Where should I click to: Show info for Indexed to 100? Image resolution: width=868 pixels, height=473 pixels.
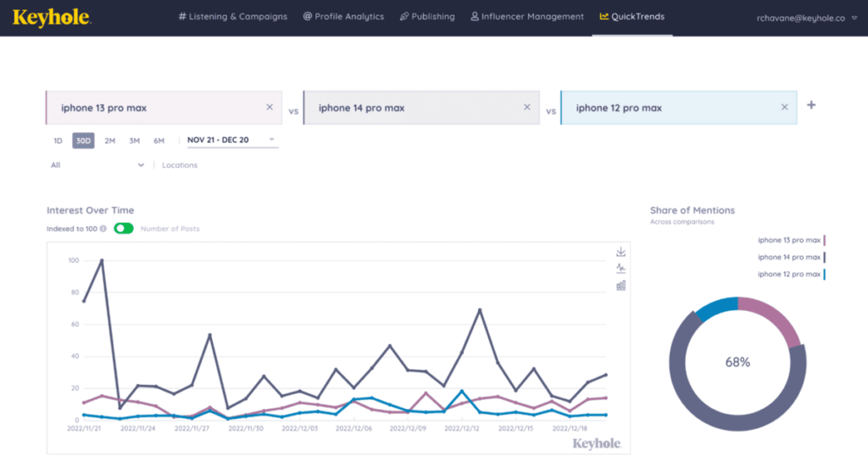[103, 229]
